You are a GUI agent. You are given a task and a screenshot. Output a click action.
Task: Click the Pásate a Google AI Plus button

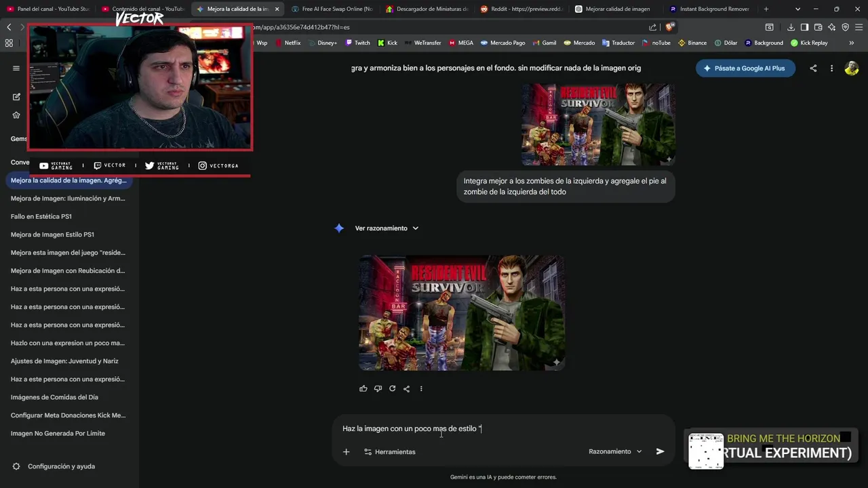pos(745,68)
